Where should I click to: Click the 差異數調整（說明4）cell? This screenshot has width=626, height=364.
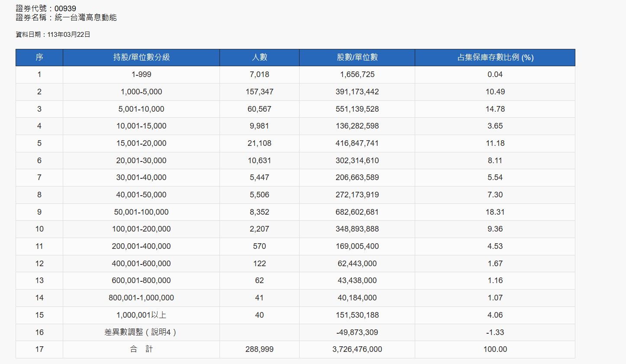pos(142,332)
